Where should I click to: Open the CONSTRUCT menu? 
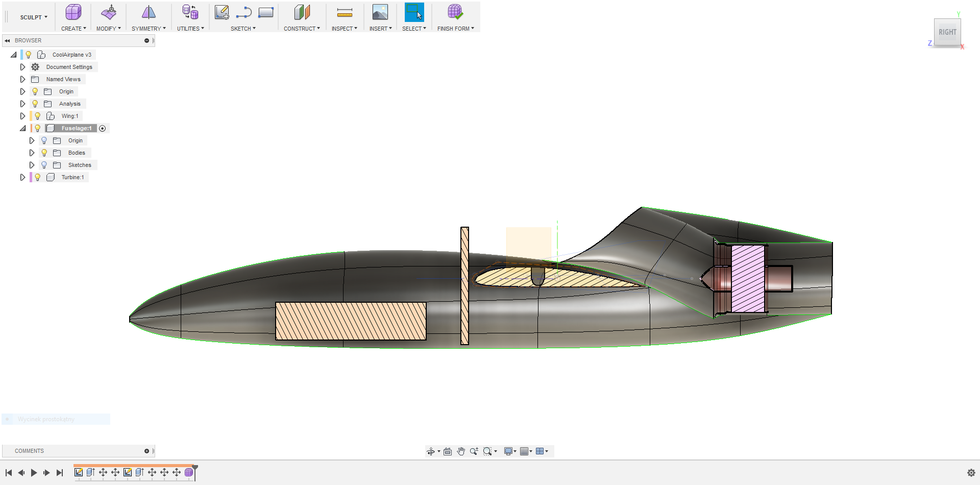tap(302, 29)
